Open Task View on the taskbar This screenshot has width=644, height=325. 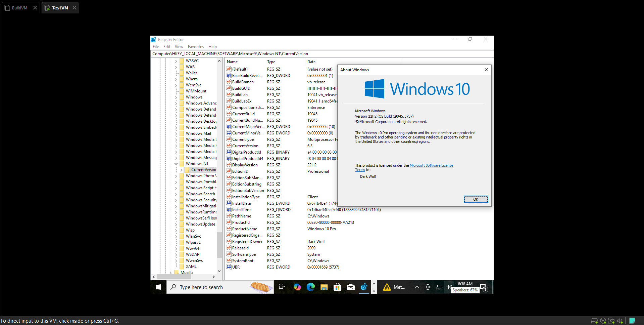[282, 287]
